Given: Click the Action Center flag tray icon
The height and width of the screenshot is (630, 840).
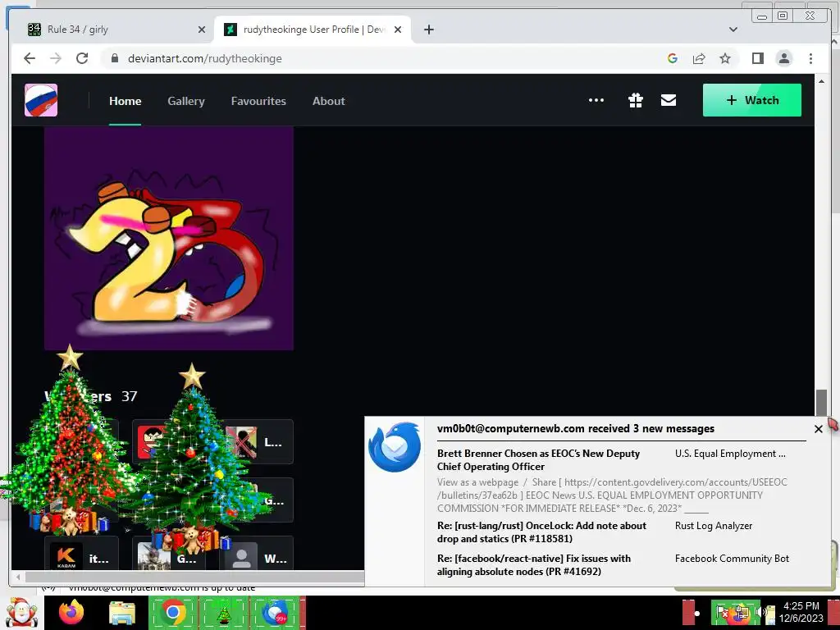Looking at the screenshot, I should [723, 612].
